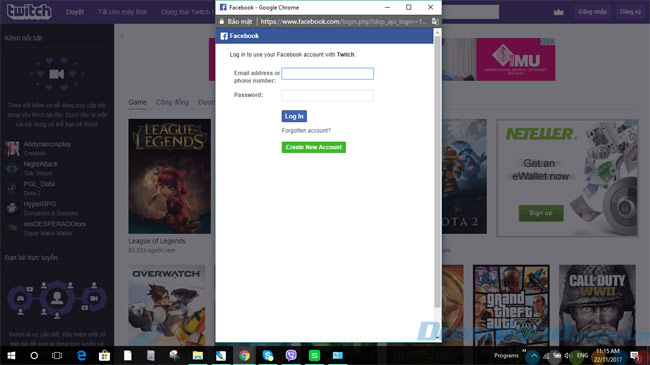Click the Password input field
Viewport: 650px width, 365px height.
[x=327, y=95]
